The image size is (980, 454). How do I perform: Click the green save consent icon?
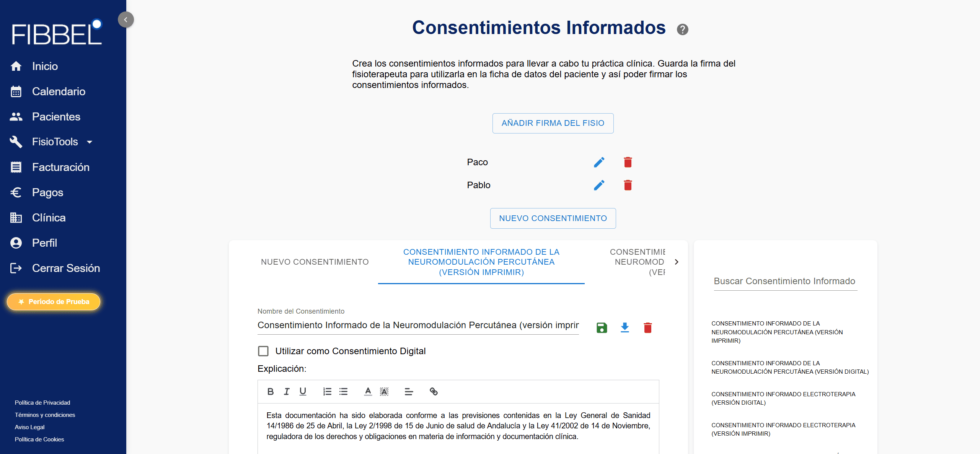[602, 328]
